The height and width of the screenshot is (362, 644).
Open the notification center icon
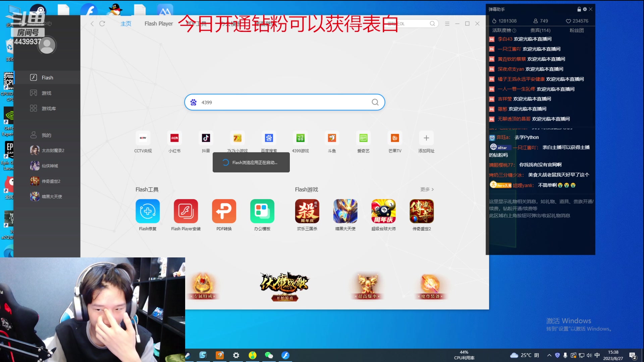(x=633, y=356)
